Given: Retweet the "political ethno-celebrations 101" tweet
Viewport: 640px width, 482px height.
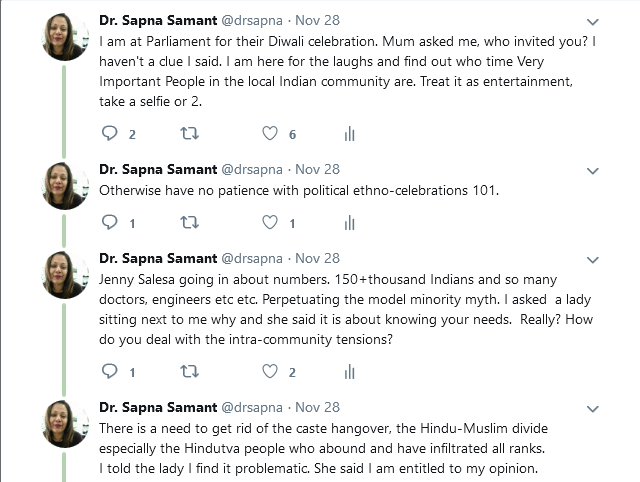Looking at the screenshot, I should tap(187, 223).
